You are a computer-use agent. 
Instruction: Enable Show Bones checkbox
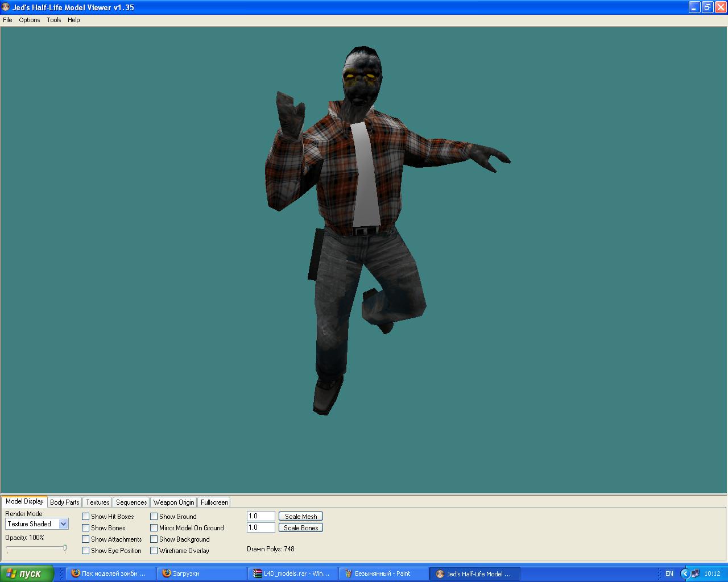[86, 528]
